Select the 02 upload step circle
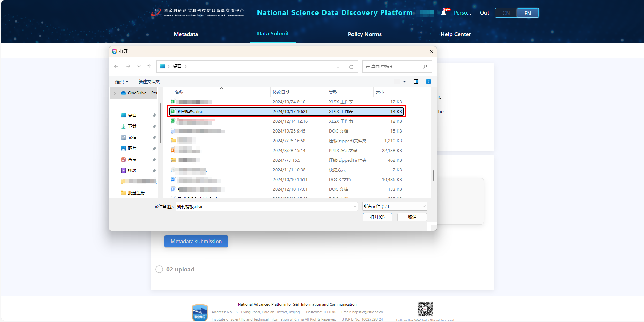 159,269
